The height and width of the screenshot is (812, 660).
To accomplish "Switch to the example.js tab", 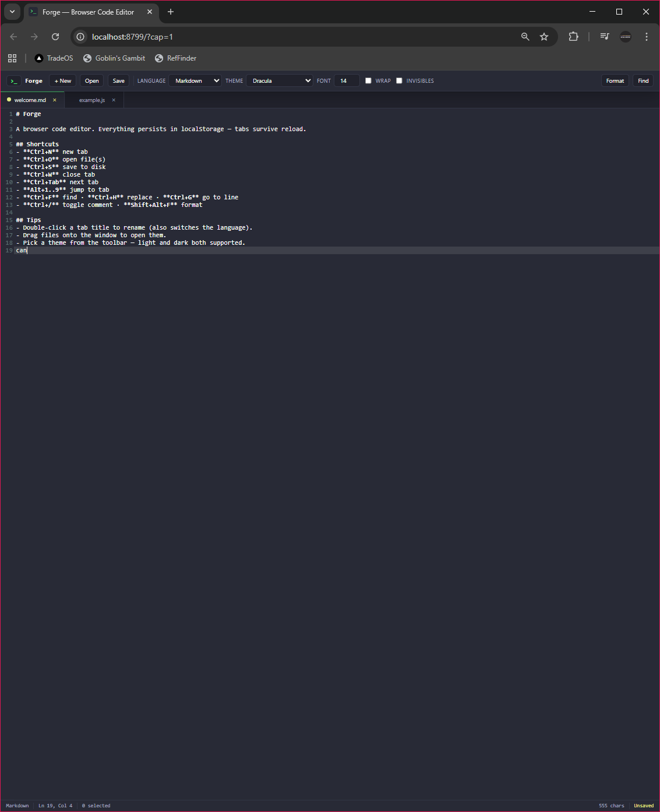I will point(92,100).
